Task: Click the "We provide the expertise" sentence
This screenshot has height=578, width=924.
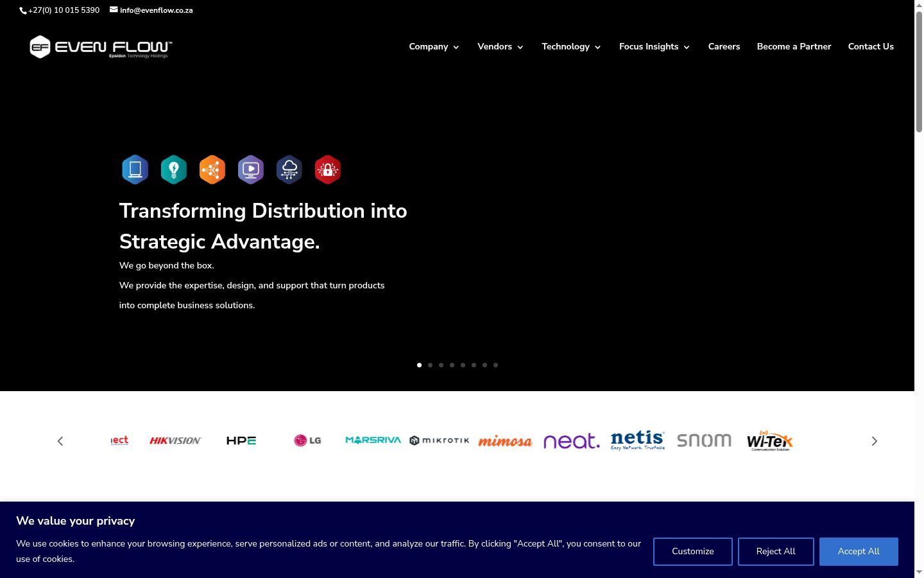Action: click(252, 285)
